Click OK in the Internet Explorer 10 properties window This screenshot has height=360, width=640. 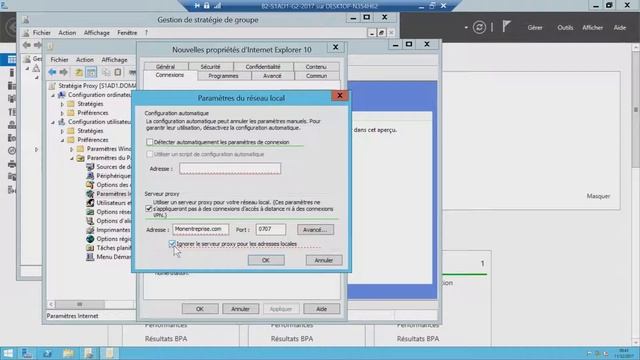pos(200,309)
